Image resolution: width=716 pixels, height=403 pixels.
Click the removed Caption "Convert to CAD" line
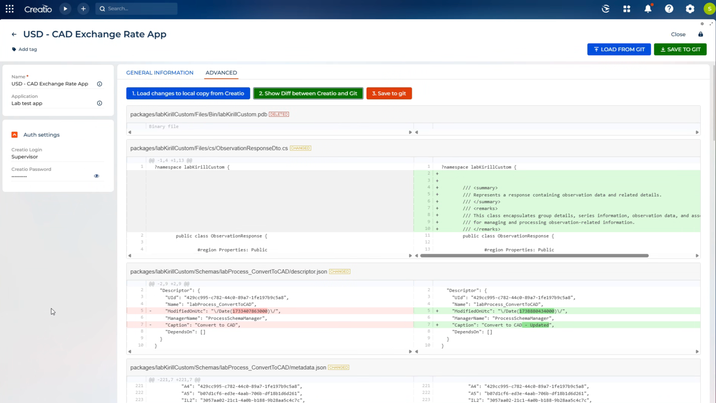coord(270,325)
